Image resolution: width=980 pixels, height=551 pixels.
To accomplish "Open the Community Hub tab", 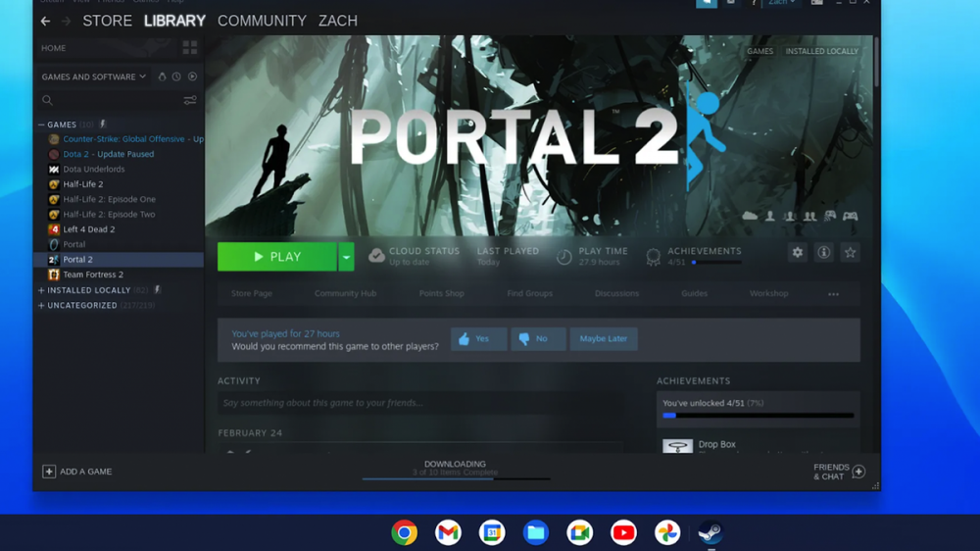I will tap(346, 293).
